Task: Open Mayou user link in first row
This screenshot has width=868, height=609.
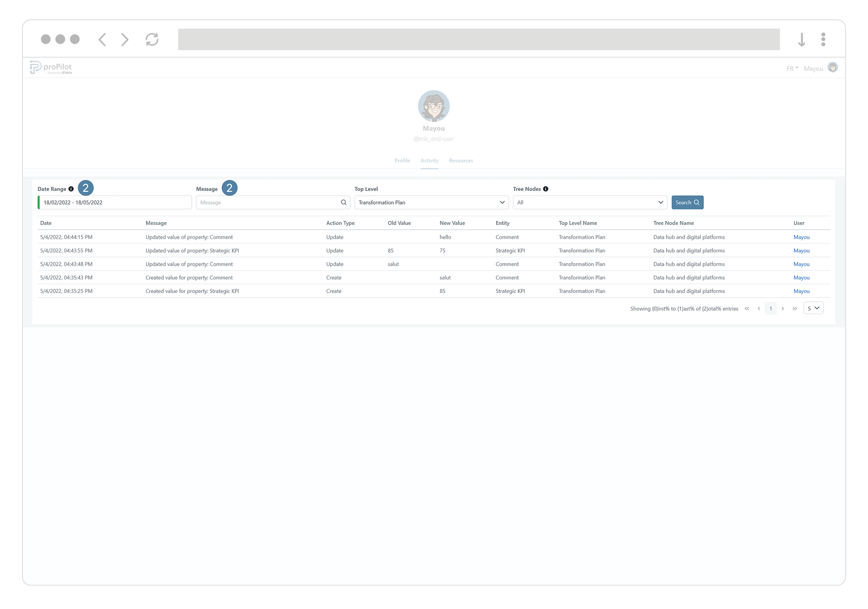Action: click(801, 237)
